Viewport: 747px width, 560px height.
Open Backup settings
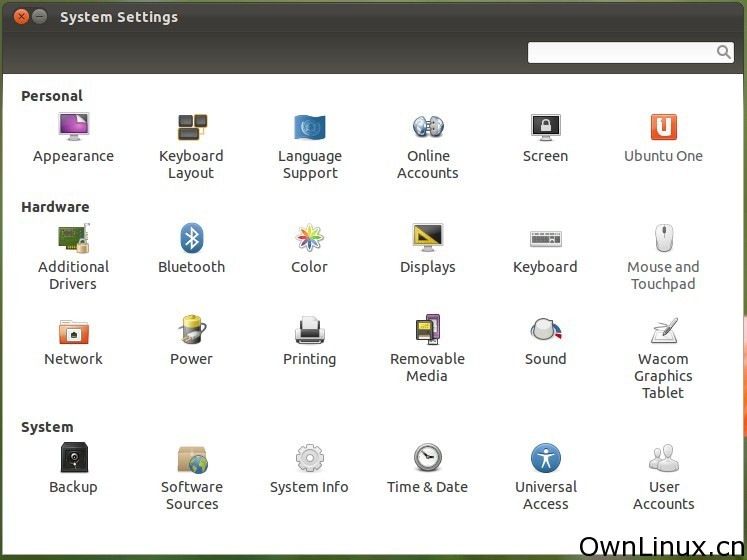(x=73, y=459)
